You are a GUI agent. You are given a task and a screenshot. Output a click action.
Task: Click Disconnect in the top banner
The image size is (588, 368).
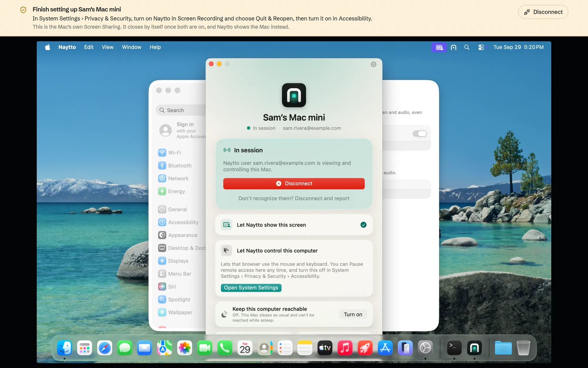[x=543, y=12]
